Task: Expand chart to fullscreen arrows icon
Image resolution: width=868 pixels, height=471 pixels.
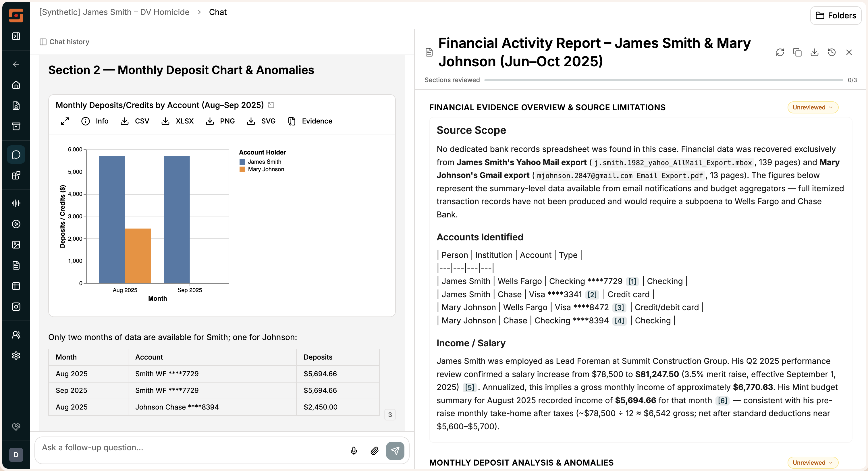Action: pyautogui.click(x=65, y=121)
